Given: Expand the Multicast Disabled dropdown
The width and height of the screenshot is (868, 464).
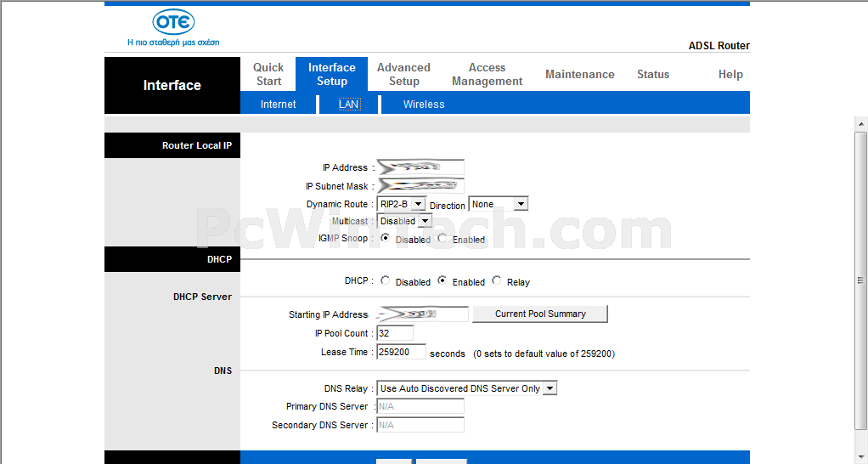Looking at the screenshot, I should click(x=404, y=221).
